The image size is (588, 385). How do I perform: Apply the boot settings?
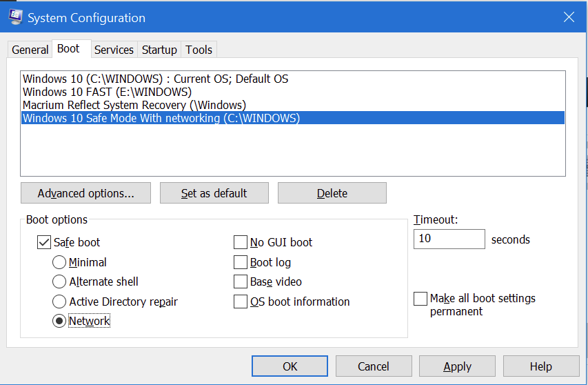(457, 366)
